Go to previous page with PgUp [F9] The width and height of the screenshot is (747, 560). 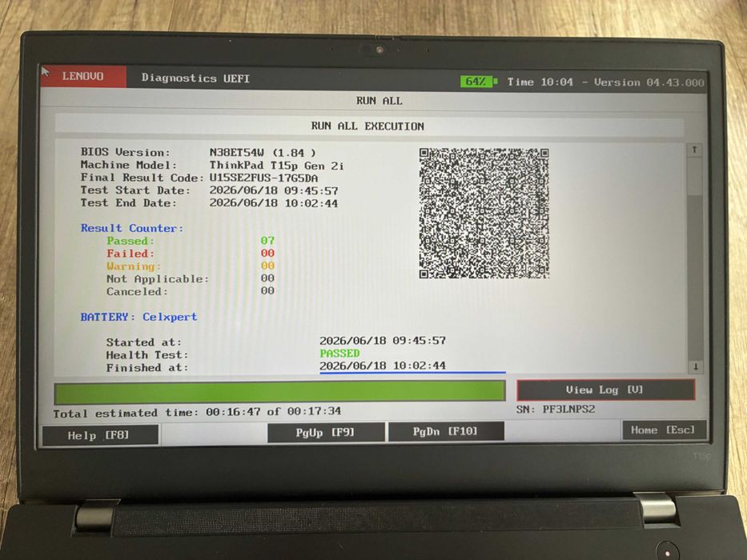pyautogui.click(x=326, y=432)
